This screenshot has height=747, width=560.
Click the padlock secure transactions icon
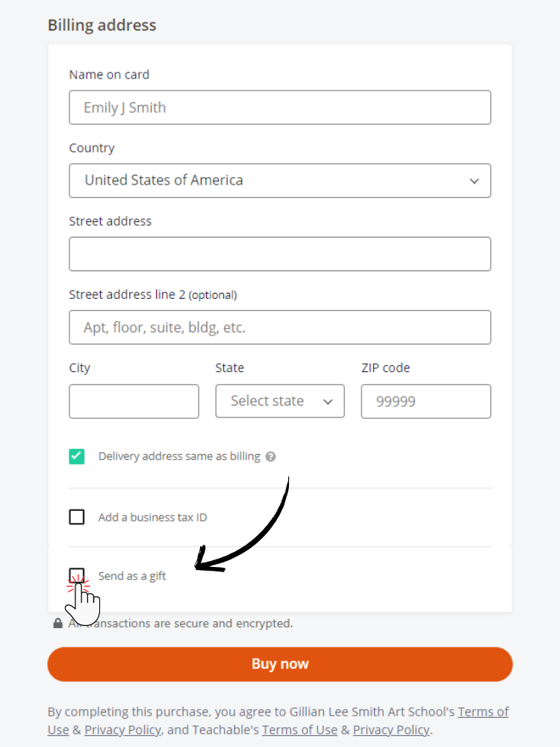coord(57,623)
